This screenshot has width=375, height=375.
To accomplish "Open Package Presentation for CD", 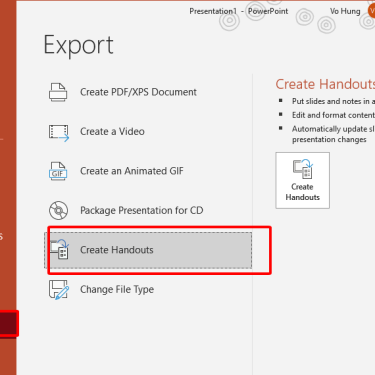I will click(148, 210).
